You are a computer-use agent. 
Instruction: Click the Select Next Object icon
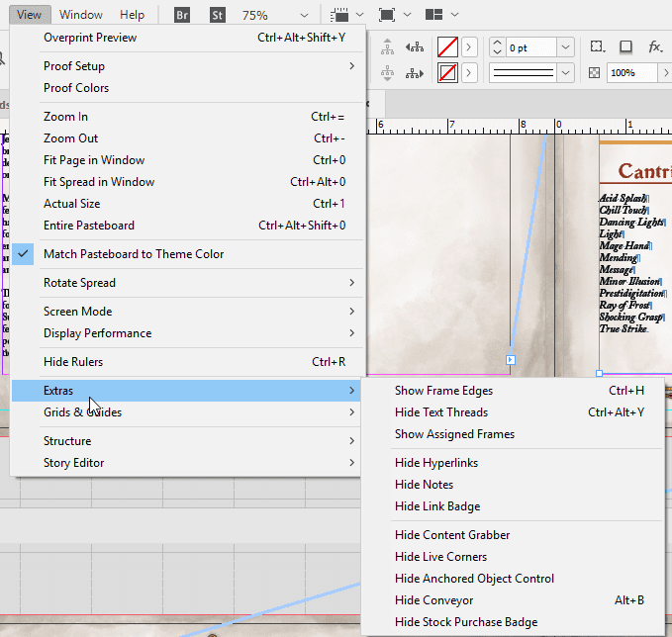tap(415, 73)
